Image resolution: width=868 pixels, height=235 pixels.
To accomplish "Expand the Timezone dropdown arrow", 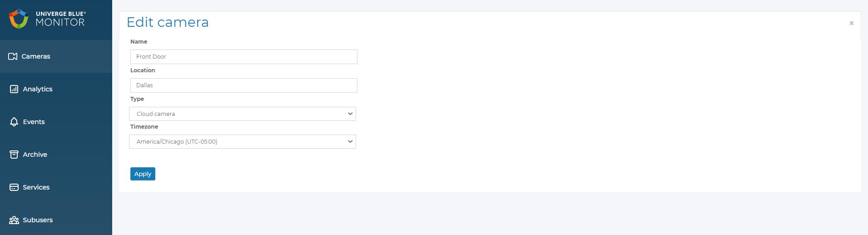I will point(350,141).
